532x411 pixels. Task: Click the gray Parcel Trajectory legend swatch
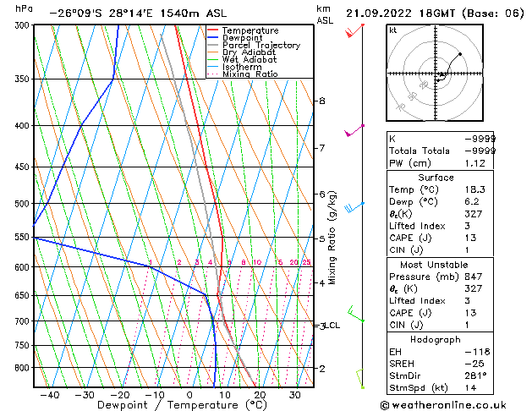pos(212,45)
